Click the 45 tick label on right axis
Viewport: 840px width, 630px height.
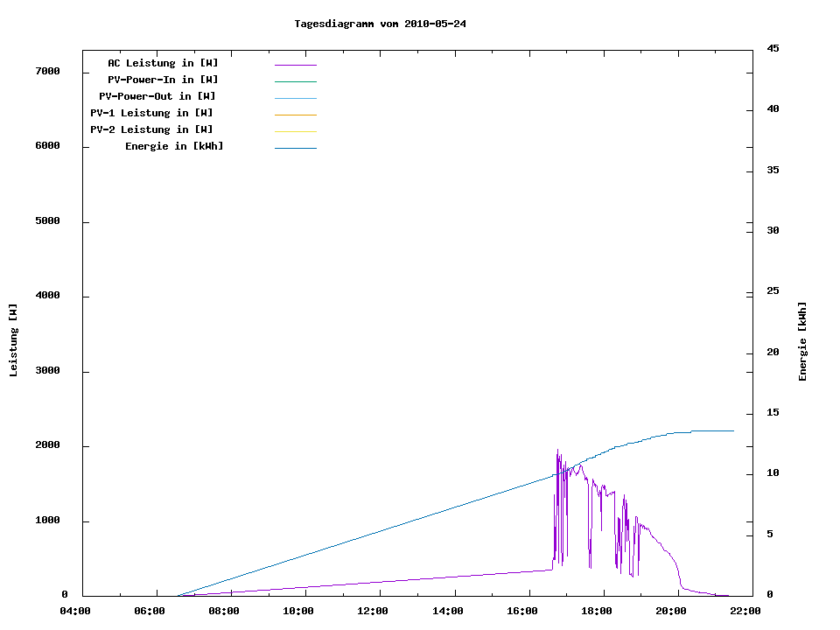click(773, 49)
